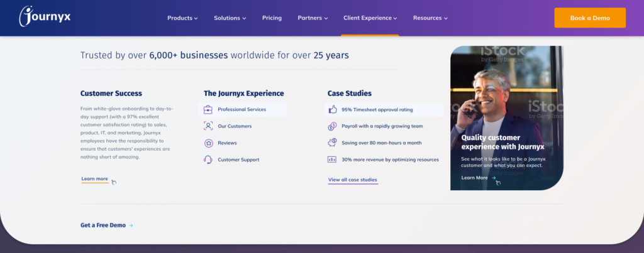
Task: Click the headset icon beside Customer Support
Action: (208, 159)
